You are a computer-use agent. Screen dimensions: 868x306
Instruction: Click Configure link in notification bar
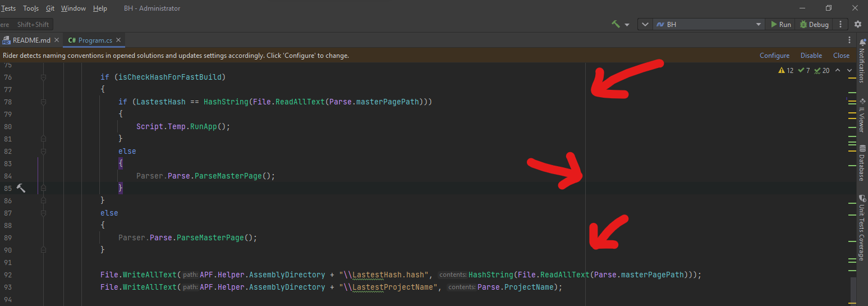[x=774, y=56]
